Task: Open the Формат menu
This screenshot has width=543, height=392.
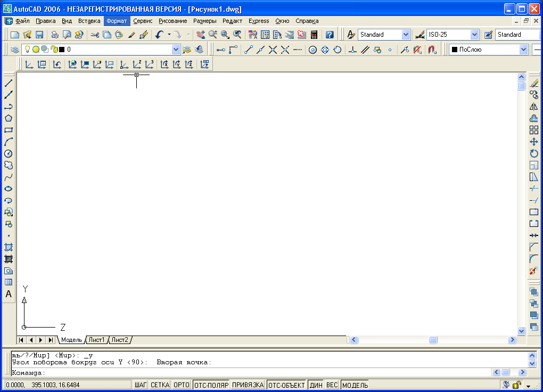Action: [x=117, y=21]
